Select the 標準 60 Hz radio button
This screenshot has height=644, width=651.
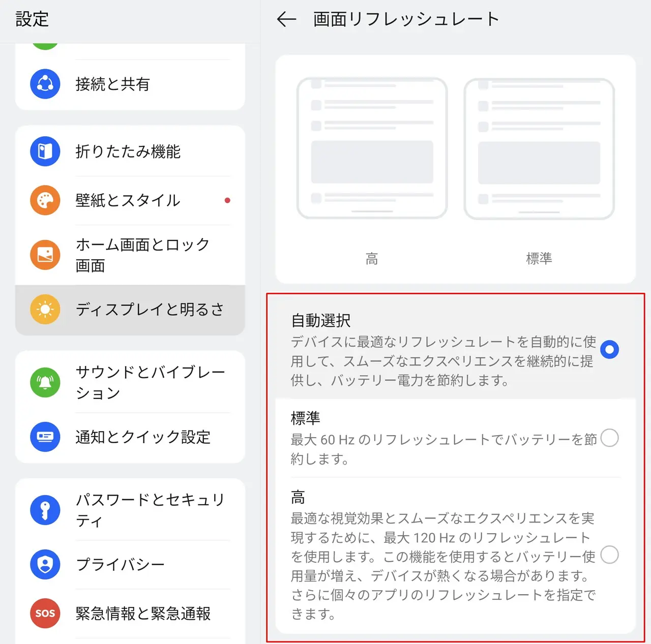609,438
